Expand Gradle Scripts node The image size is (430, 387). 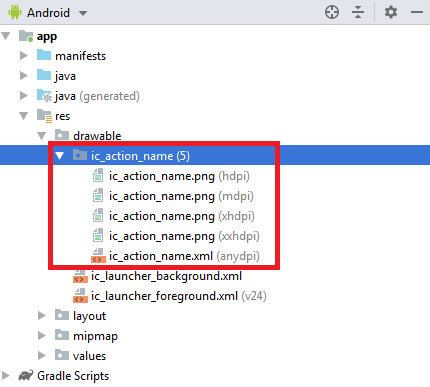point(6,375)
